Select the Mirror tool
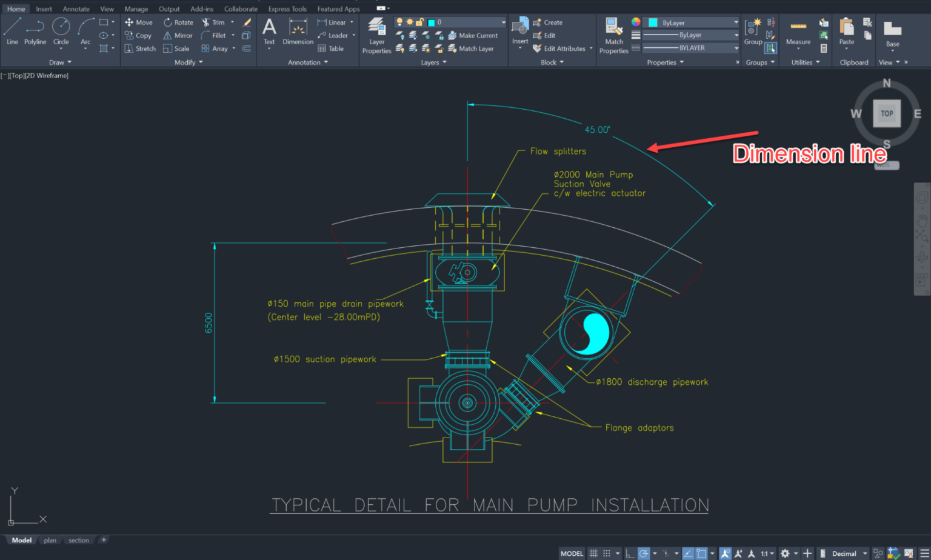Screen dimensions: 931x560 178,36
